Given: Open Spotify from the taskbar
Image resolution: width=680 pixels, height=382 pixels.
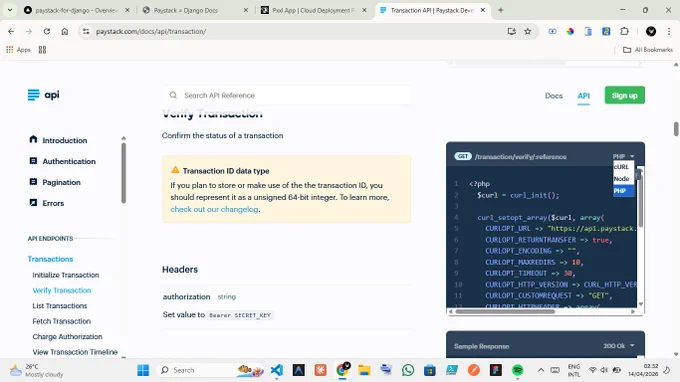Looking at the screenshot, I should tap(517, 370).
